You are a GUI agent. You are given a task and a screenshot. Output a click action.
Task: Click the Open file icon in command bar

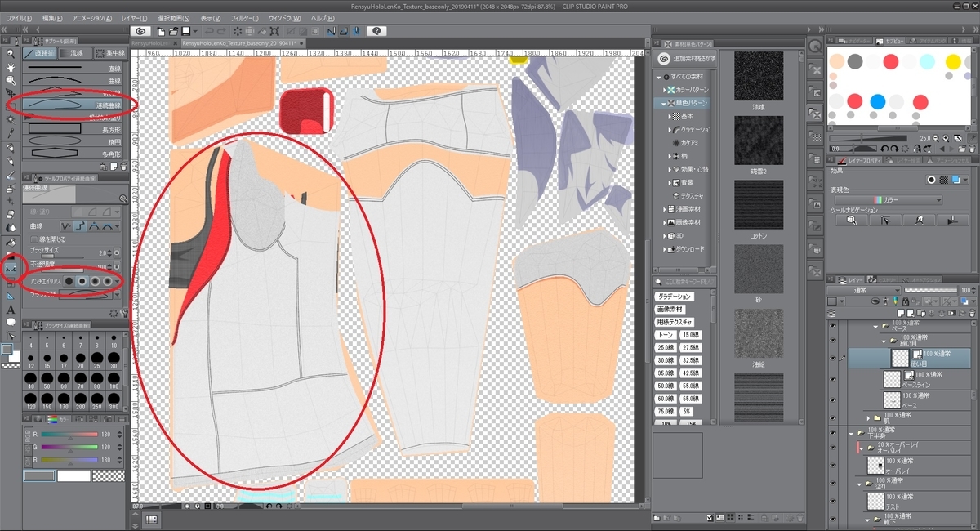[x=173, y=31]
